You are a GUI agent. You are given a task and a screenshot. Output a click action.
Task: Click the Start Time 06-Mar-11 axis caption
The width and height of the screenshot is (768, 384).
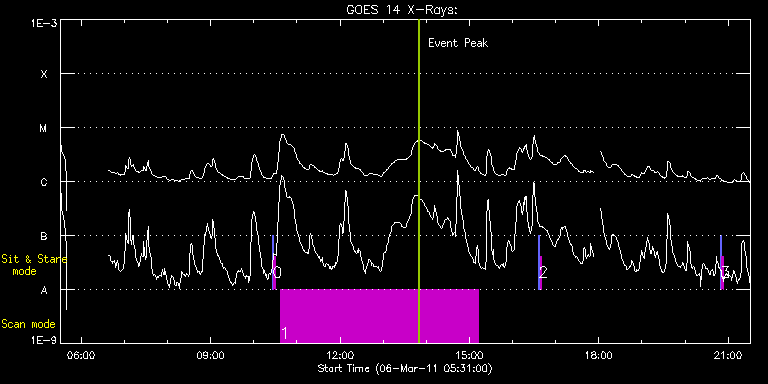point(405,368)
